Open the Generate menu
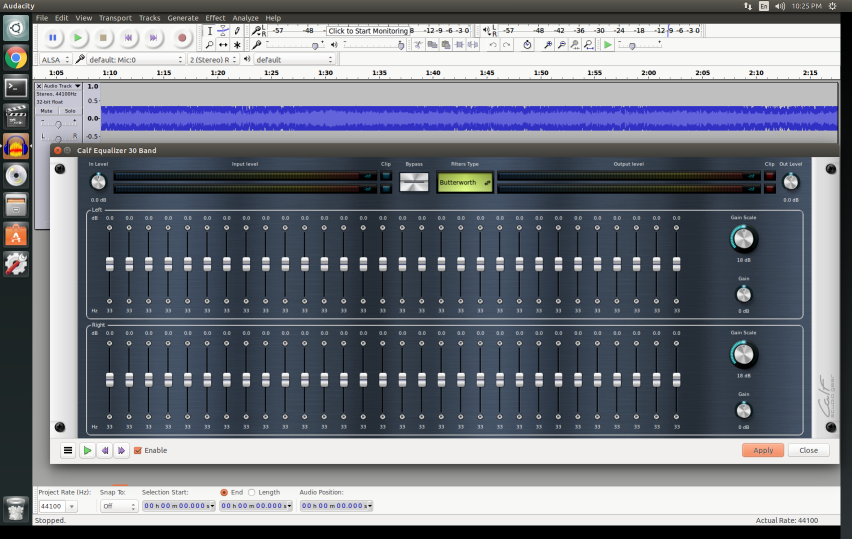 tap(183, 18)
